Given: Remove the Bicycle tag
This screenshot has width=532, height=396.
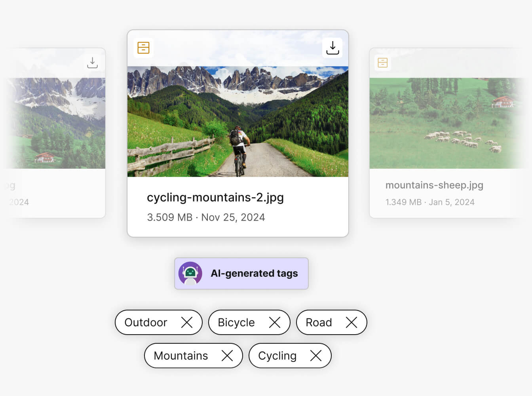Looking at the screenshot, I should [x=275, y=322].
